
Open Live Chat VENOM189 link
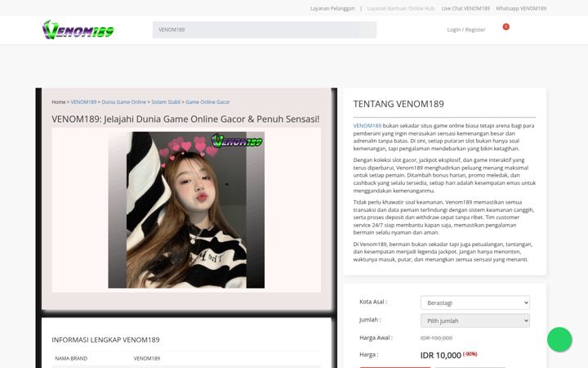(465, 8)
